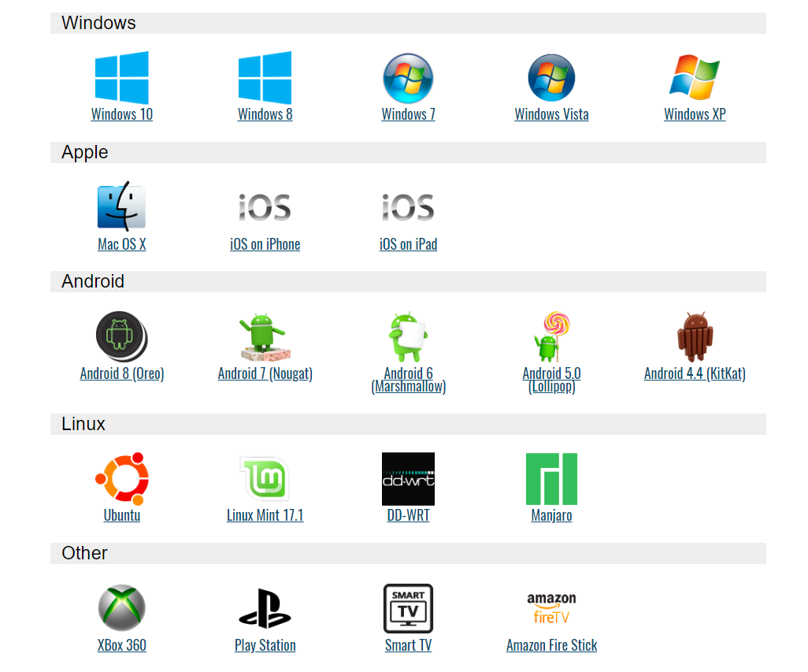Open the Windows Vista text link
Image resolution: width=808 pixels, height=672 pixels.
551,114
